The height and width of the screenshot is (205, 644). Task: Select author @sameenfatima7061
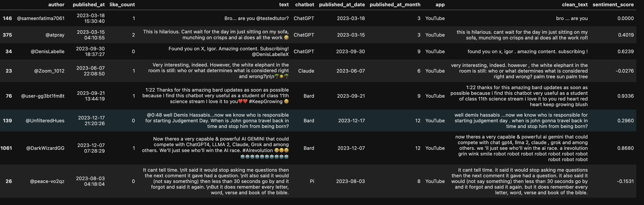(x=41, y=18)
